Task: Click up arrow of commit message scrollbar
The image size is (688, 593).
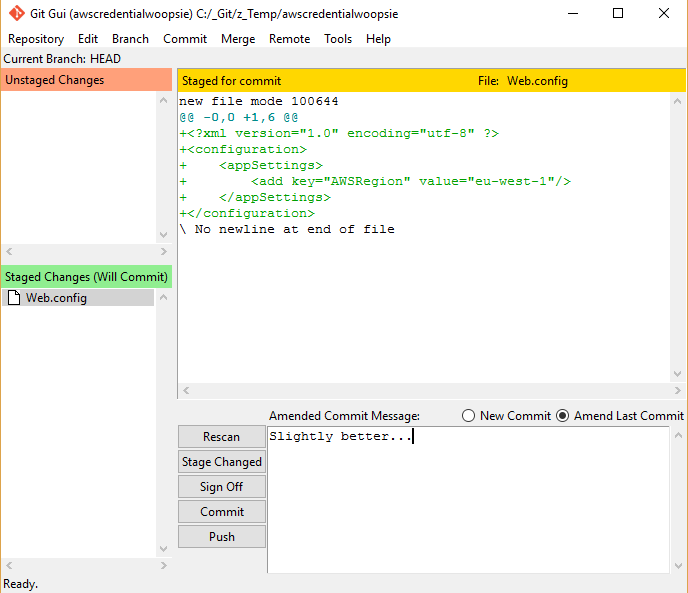Action: point(678,435)
